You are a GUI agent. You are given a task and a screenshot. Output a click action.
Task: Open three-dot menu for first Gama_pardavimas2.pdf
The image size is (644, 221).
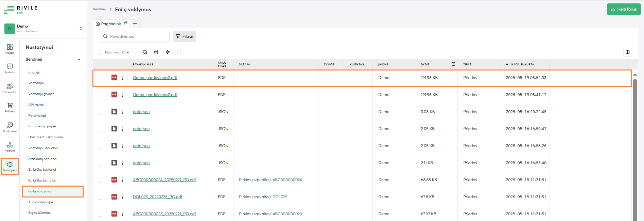[123, 78]
